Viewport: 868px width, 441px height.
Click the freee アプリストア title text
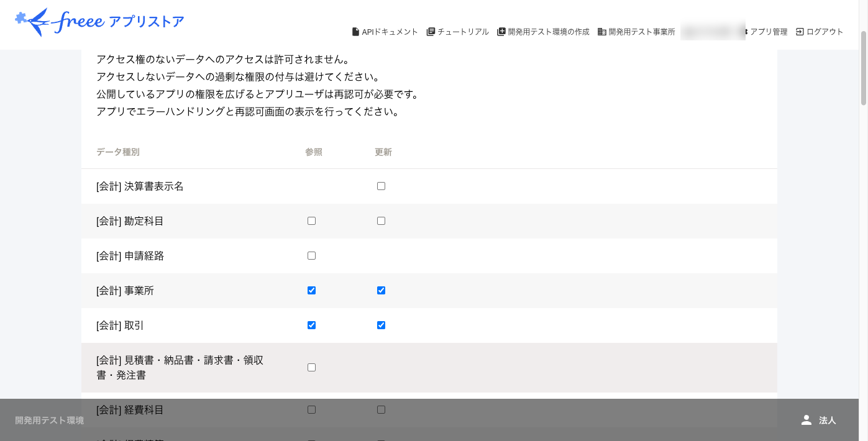(119, 22)
